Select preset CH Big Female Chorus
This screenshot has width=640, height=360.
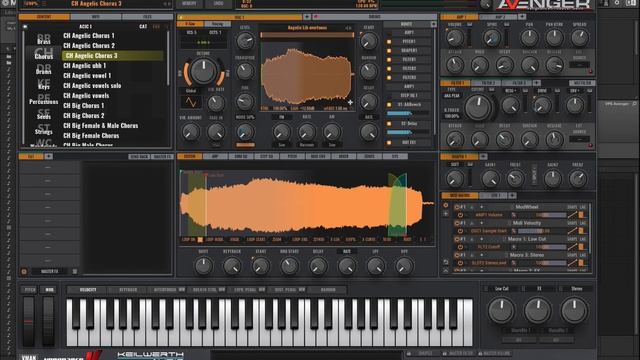click(91, 136)
